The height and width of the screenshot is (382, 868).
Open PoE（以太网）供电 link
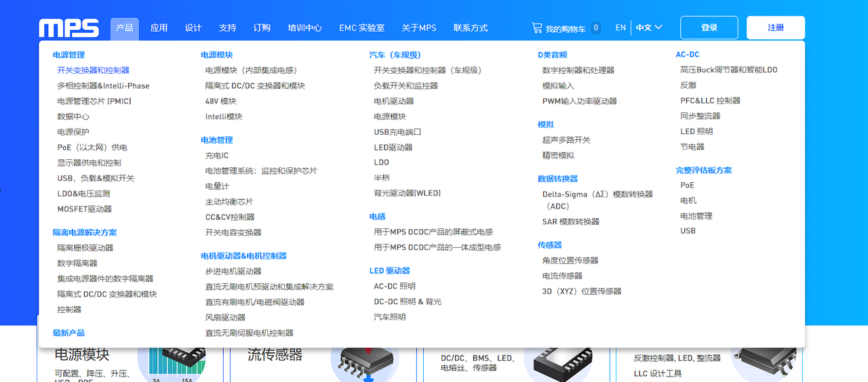(x=92, y=148)
